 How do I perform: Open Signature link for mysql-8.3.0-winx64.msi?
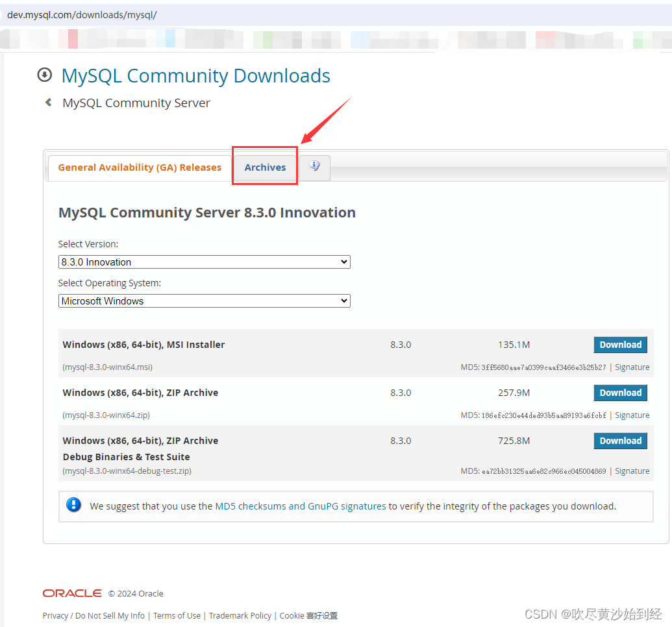[x=632, y=367]
